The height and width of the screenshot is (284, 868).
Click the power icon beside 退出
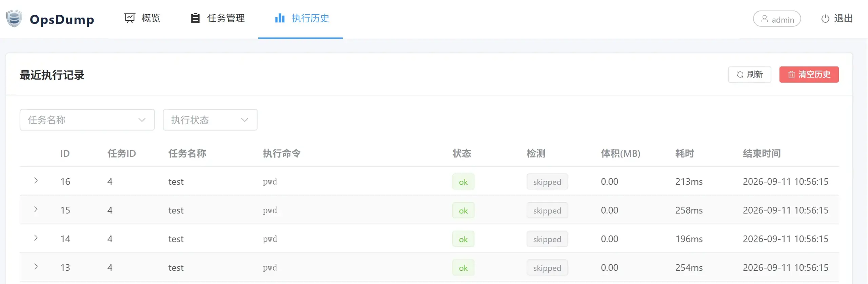tap(825, 19)
